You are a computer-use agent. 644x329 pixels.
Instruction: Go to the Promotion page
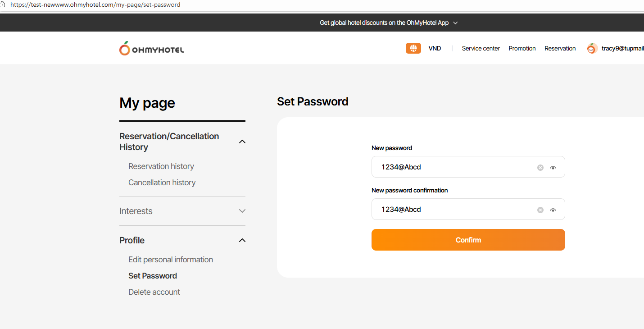[522, 48]
